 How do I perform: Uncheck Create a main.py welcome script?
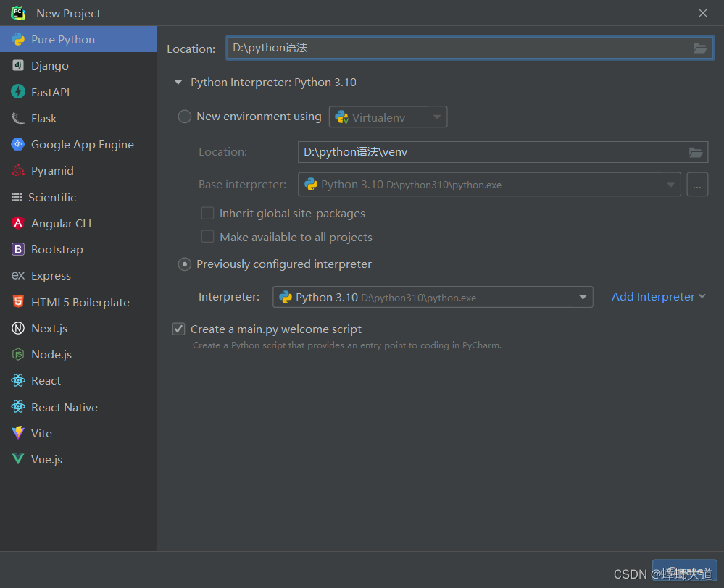click(179, 329)
